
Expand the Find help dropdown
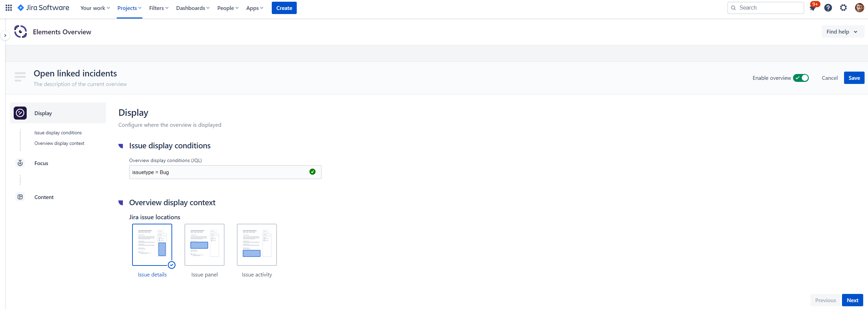click(x=842, y=32)
